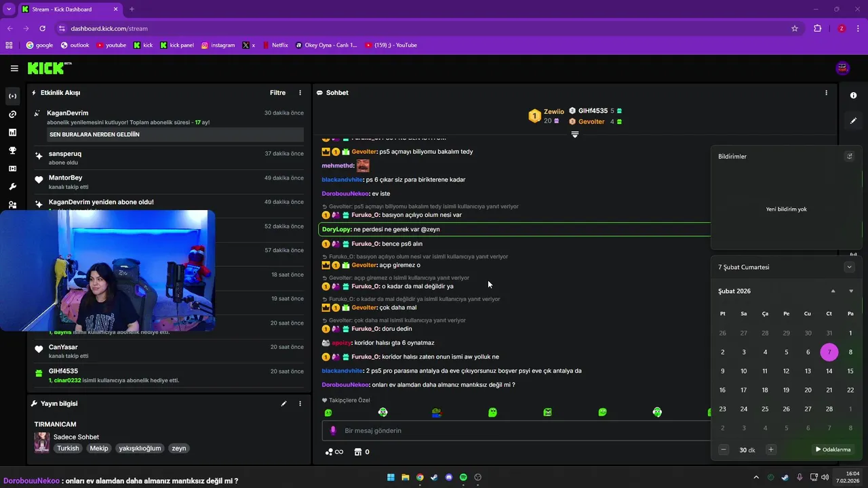
Task: Open Chrome extensions puzzle icon
Action: point(817,28)
